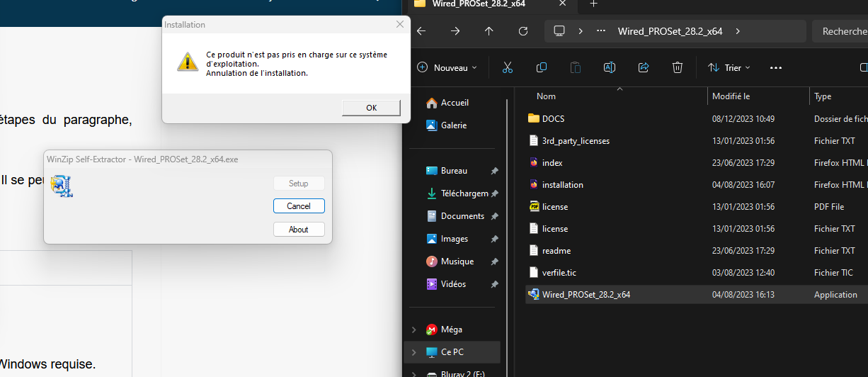Expand the hidden path ellipsis in address bar

pos(602,31)
